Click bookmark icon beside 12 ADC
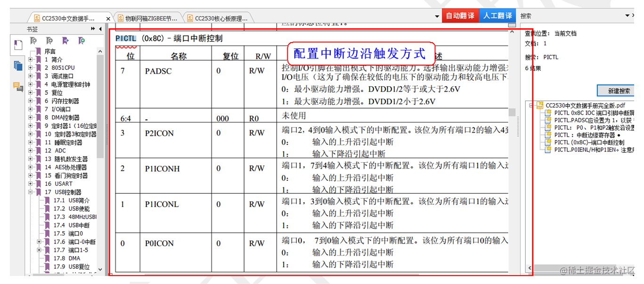 [39, 150]
